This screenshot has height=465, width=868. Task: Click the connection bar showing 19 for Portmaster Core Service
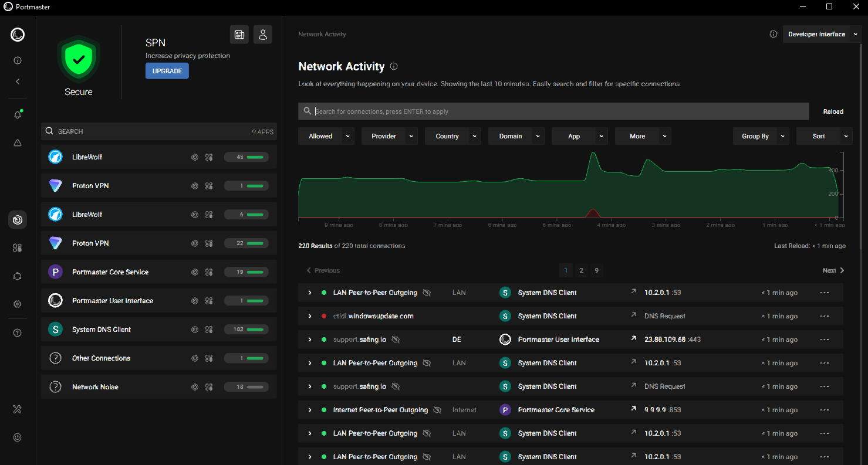tap(246, 272)
